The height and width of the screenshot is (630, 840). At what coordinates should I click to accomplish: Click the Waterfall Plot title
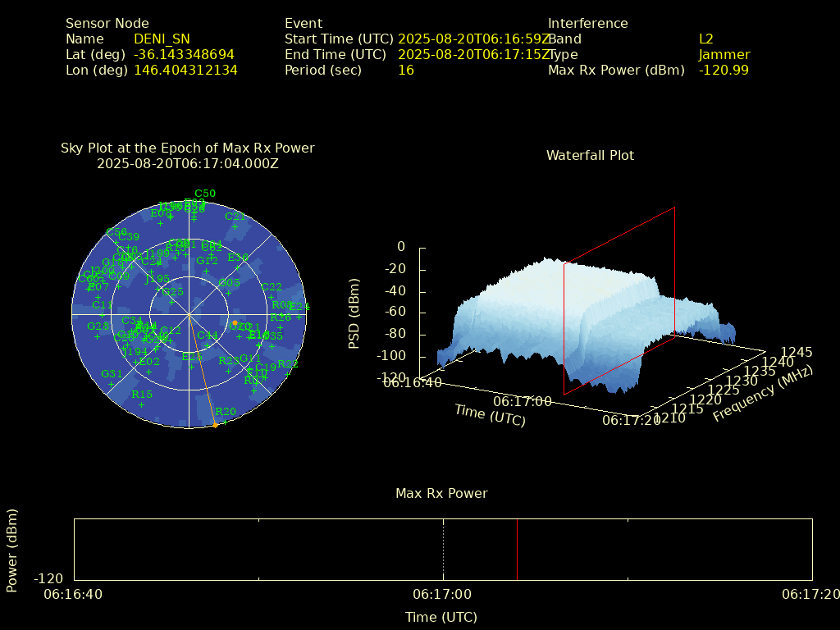tap(590, 155)
